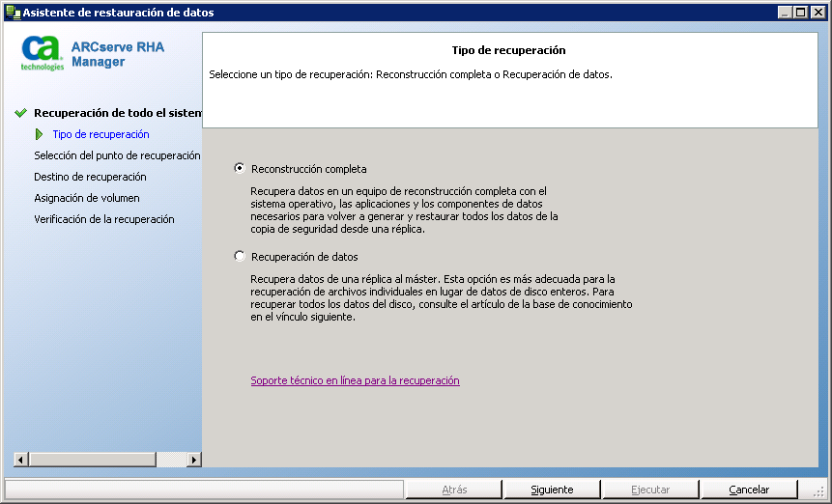The height and width of the screenshot is (504, 832).
Task: Click the Siguiente button
Action: click(552, 490)
